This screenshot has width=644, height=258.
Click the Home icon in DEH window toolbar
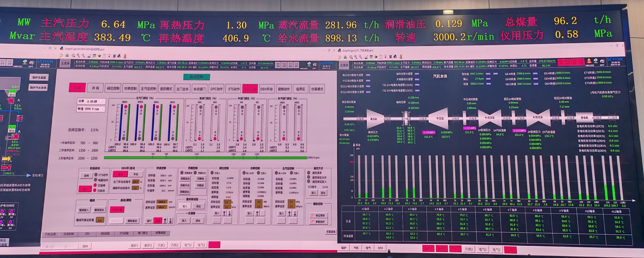[67, 56]
